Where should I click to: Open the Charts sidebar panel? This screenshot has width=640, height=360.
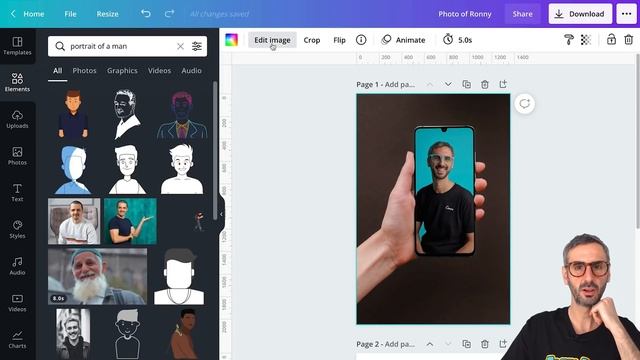pyautogui.click(x=17, y=339)
